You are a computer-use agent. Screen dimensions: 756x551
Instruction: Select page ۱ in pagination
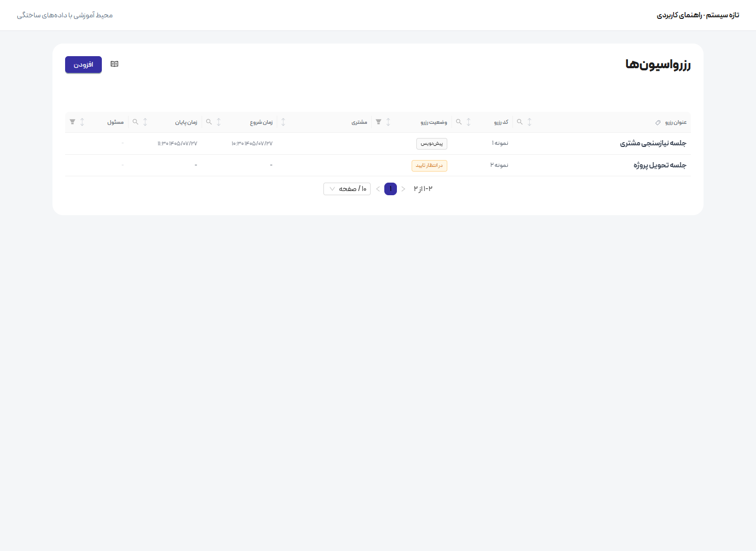[x=391, y=189]
